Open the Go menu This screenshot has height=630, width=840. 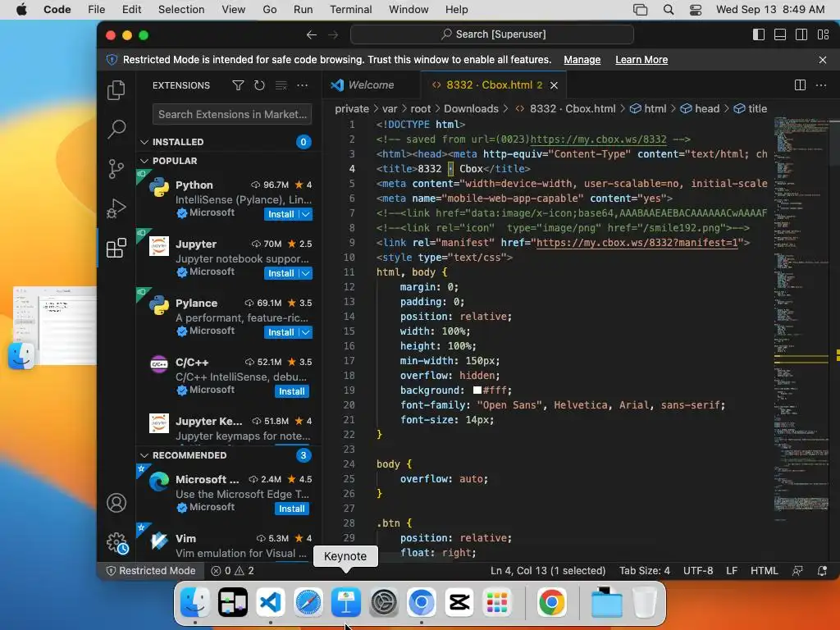tap(269, 10)
